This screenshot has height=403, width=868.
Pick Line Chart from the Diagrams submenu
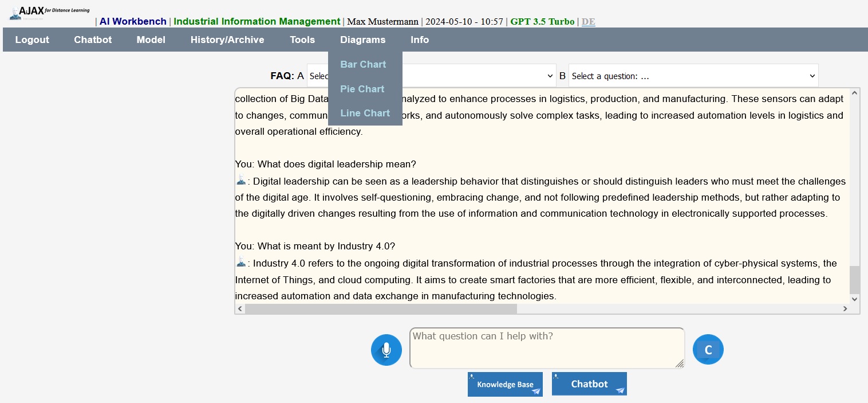click(x=365, y=113)
